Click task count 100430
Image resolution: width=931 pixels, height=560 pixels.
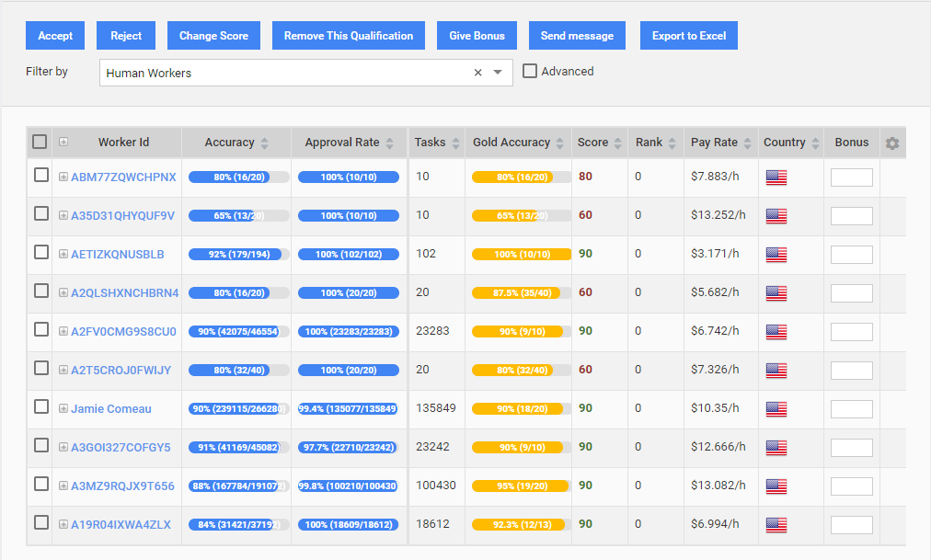point(436,486)
